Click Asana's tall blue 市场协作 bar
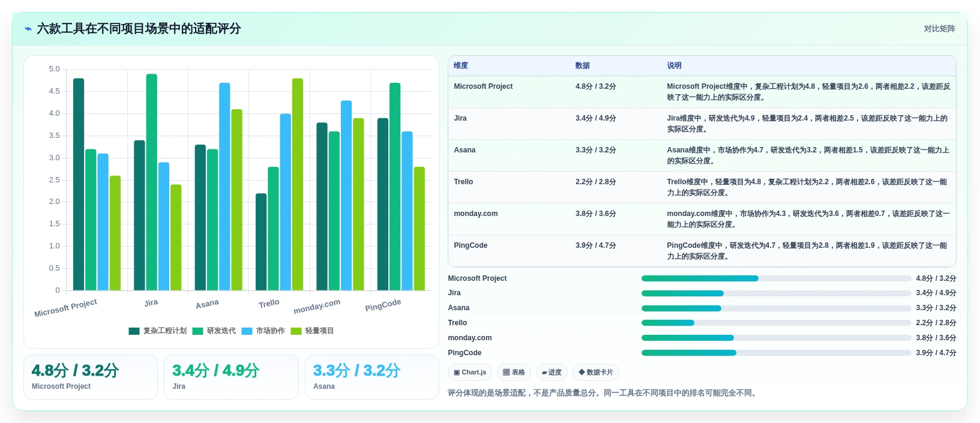The width and height of the screenshot is (980, 423). (224, 187)
